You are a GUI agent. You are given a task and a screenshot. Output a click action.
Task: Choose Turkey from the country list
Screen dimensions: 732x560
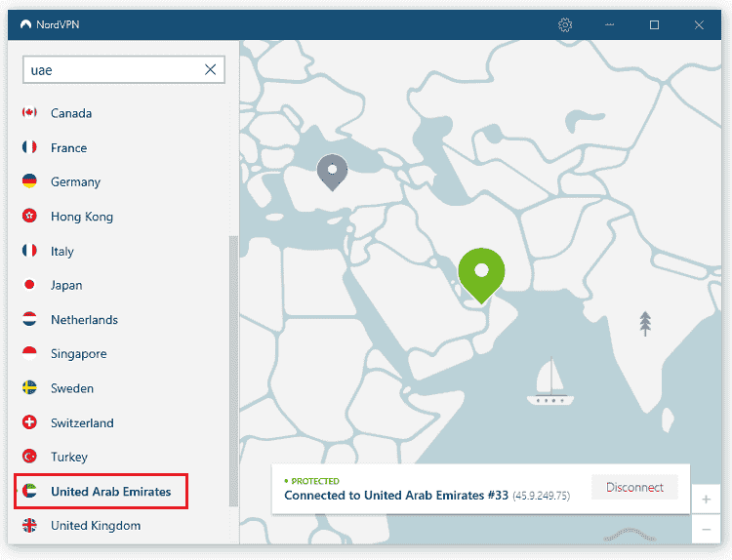(69, 457)
